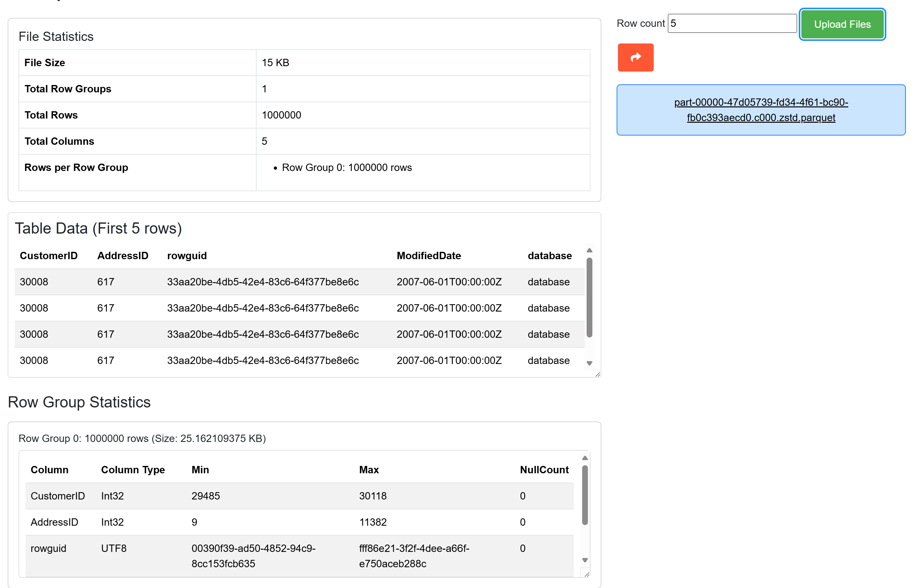Screen dimensions: 917x588
Task: Click the Table Data (First 5 rows) heading
Action: pyautogui.click(x=98, y=228)
